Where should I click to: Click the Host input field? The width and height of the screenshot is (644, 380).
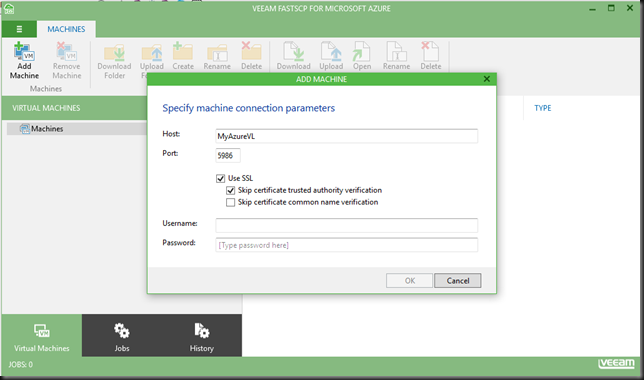click(346, 136)
